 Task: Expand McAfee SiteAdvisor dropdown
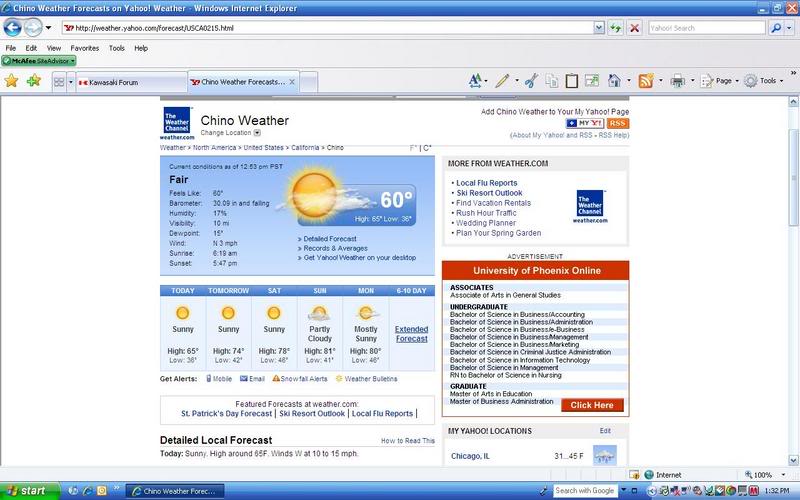point(73,61)
